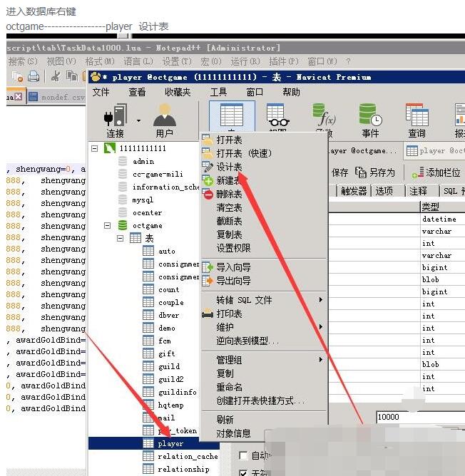
Task: Choose 设计表 from the context menu
Action: (229, 167)
